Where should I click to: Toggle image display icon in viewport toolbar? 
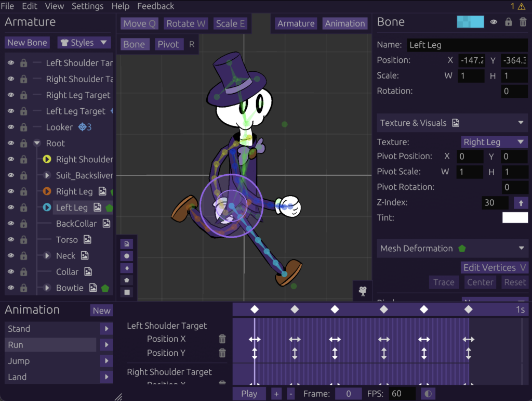pos(127,244)
